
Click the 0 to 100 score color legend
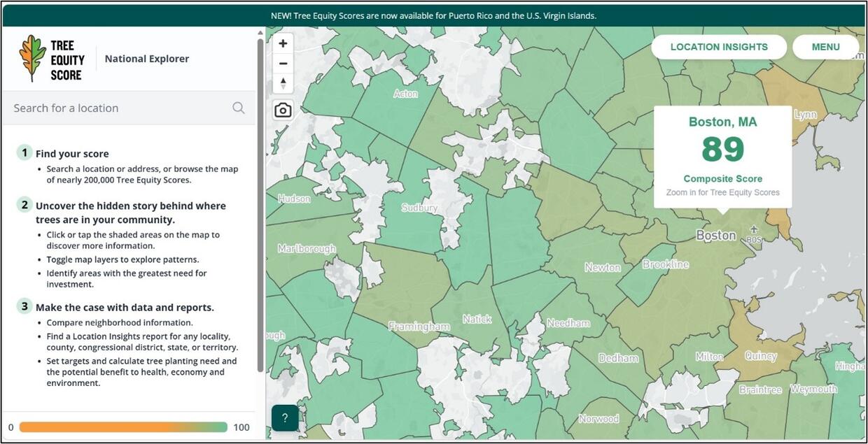coord(124,427)
